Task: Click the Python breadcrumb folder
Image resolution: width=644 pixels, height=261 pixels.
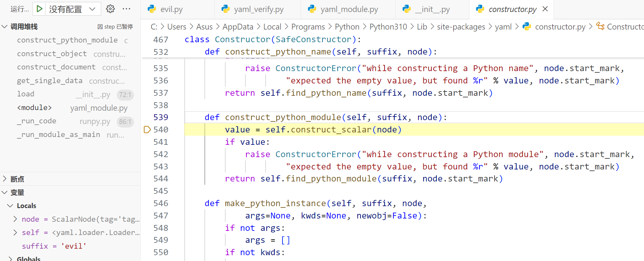Action: click(x=347, y=27)
